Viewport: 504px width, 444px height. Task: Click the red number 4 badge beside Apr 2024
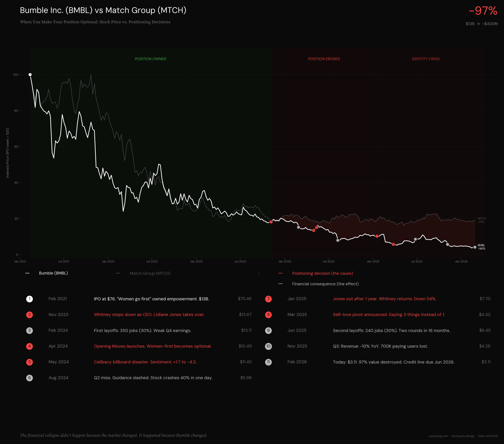(x=29, y=346)
